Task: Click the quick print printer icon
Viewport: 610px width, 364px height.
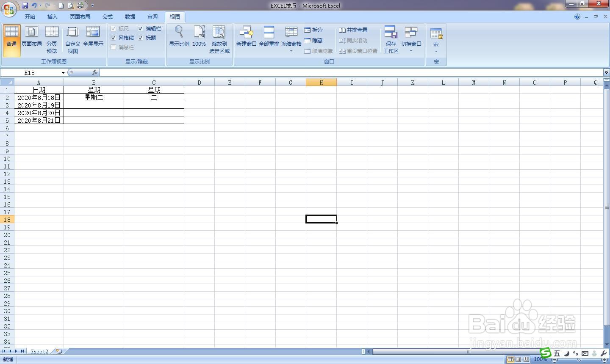Action: [x=80, y=6]
